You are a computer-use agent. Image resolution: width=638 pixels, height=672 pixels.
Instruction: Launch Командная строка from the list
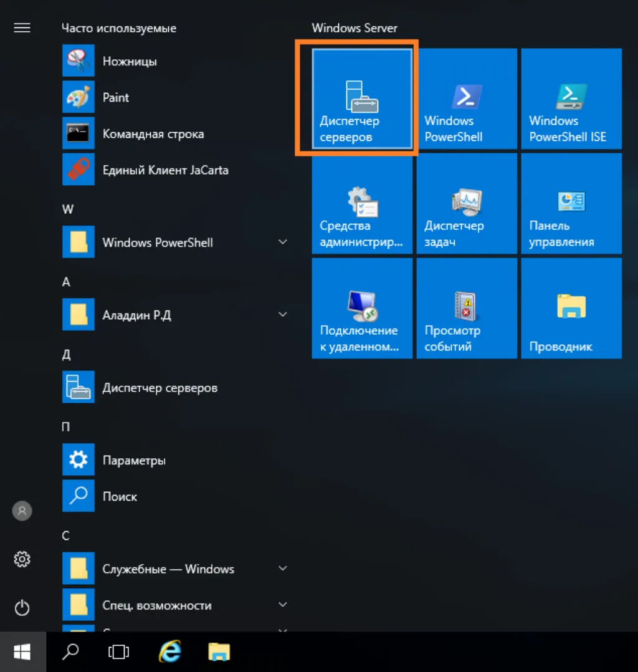tap(176, 133)
